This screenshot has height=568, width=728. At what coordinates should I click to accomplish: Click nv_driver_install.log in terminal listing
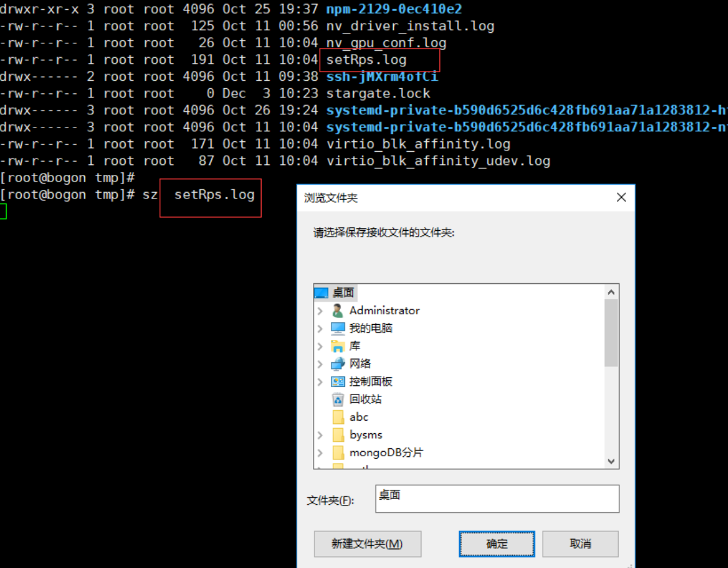410,26
